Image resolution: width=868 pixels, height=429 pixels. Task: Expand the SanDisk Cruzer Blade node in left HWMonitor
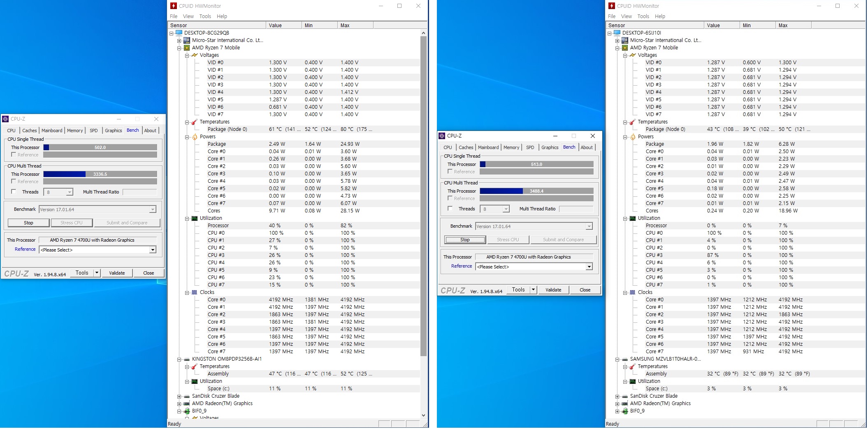(179, 396)
